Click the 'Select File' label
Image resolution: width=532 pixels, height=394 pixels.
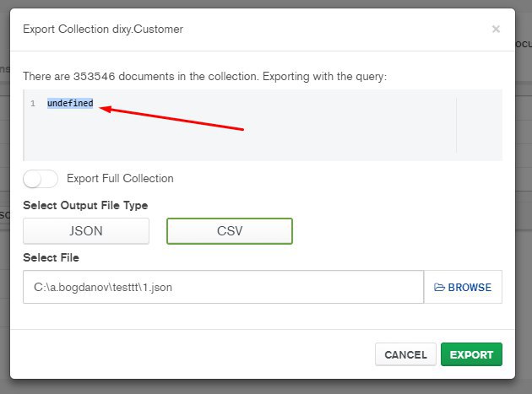tap(51, 257)
